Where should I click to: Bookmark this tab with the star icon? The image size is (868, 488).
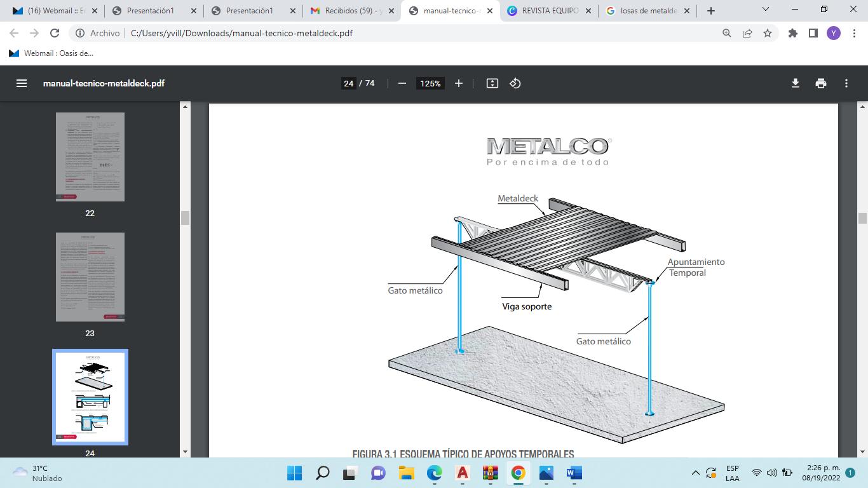point(768,33)
